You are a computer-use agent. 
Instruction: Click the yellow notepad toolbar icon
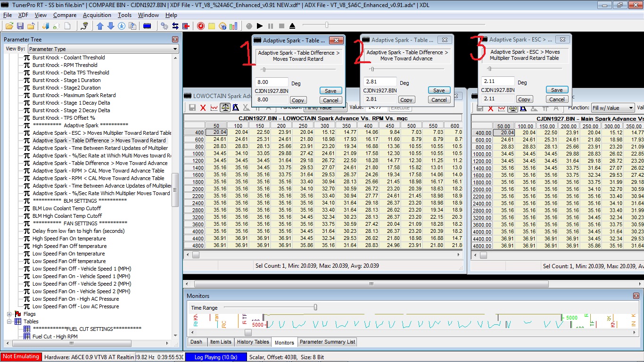pyautogui.click(x=212, y=26)
